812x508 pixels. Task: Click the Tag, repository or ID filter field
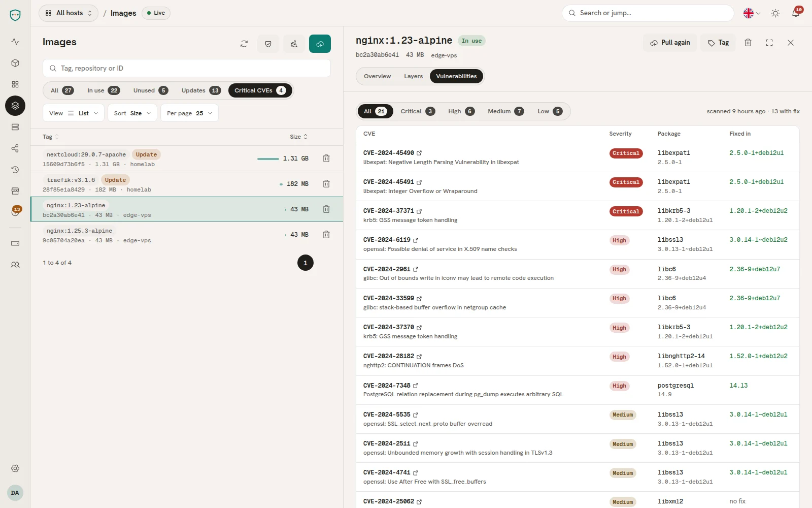[187, 68]
